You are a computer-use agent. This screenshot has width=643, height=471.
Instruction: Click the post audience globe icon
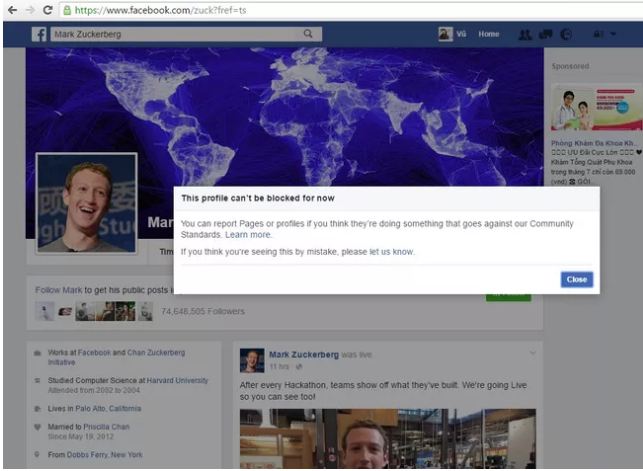[299, 367]
